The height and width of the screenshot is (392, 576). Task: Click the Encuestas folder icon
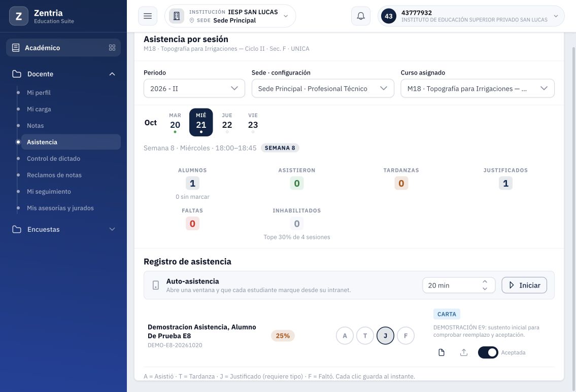point(17,229)
